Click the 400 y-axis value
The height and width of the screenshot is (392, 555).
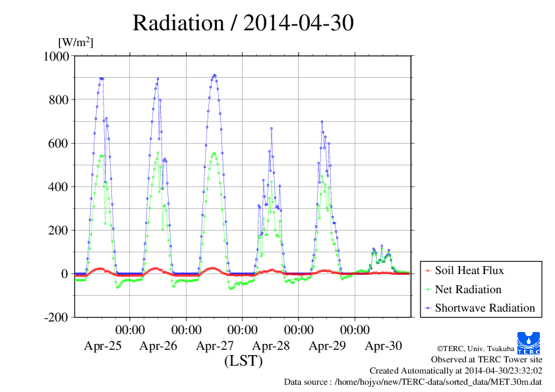[59, 187]
